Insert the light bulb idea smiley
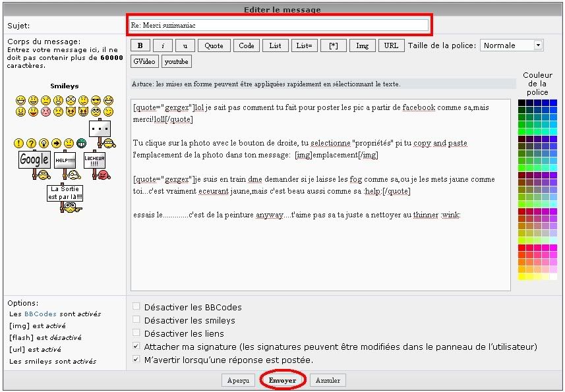 tap(44, 143)
